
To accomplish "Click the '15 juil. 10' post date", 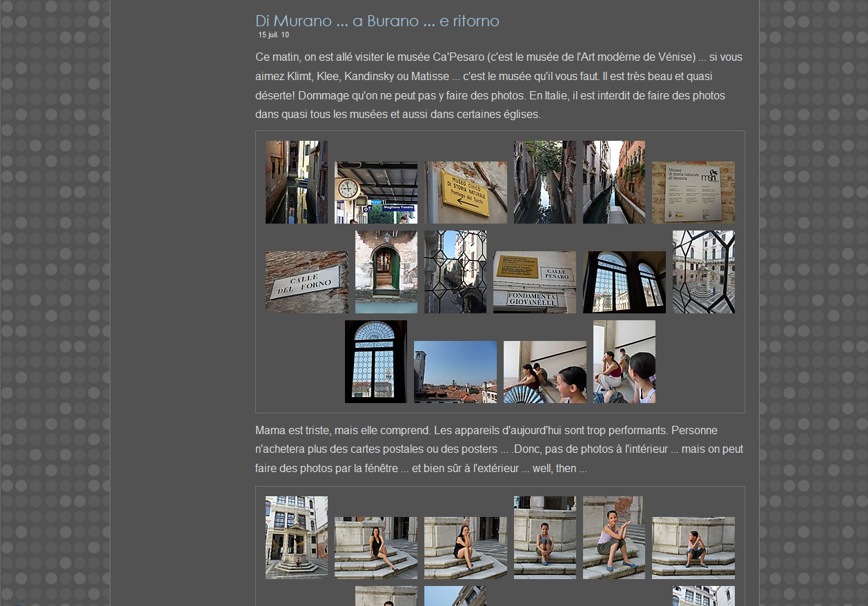I will pyautogui.click(x=273, y=35).
